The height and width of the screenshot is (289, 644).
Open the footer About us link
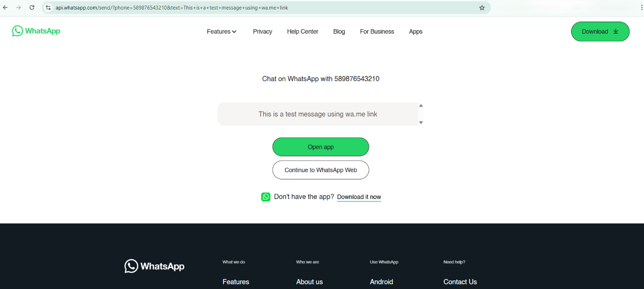(x=309, y=282)
